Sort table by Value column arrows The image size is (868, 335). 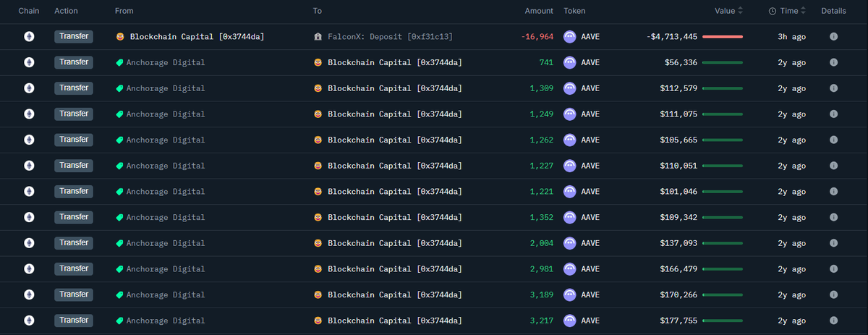(x=740, y=11)
